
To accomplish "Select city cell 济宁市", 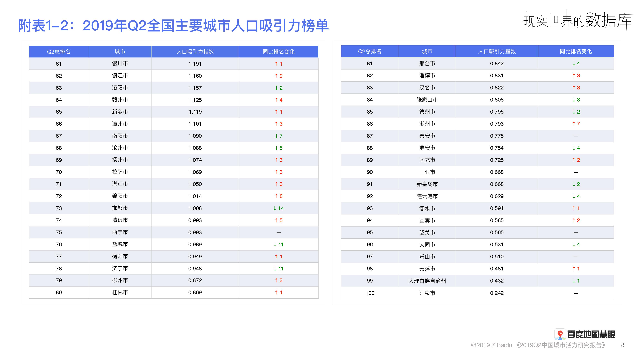I will point(120,268).
